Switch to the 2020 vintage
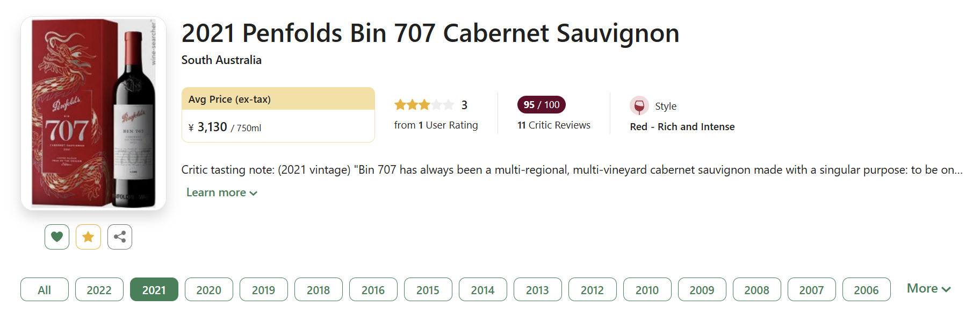The image size is (980, 320). point(209,290)
